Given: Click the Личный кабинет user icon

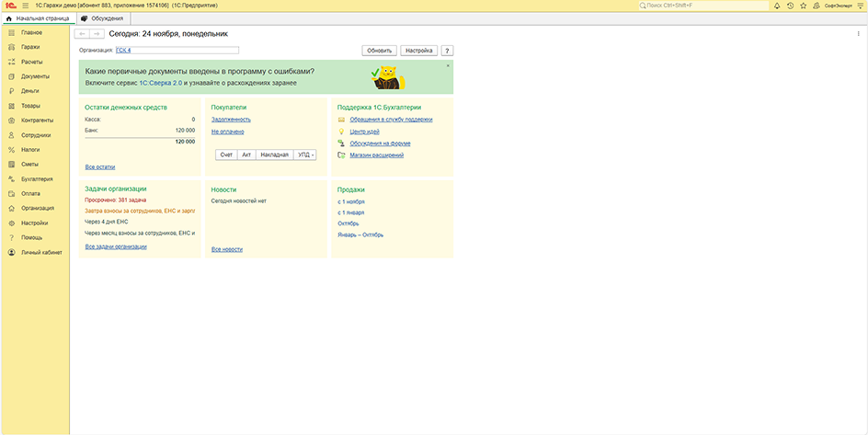Looking at the screenshot, I should tap(11, 252).
